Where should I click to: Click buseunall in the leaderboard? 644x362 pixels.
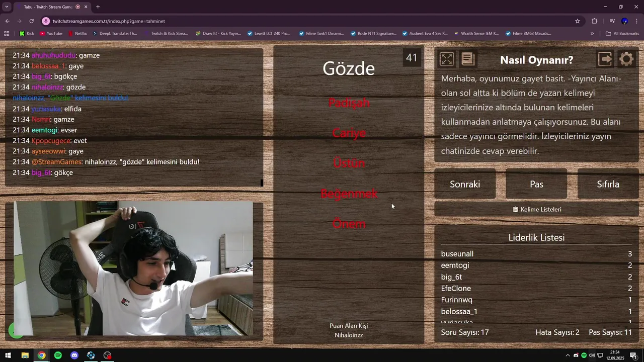pos(457,254)
